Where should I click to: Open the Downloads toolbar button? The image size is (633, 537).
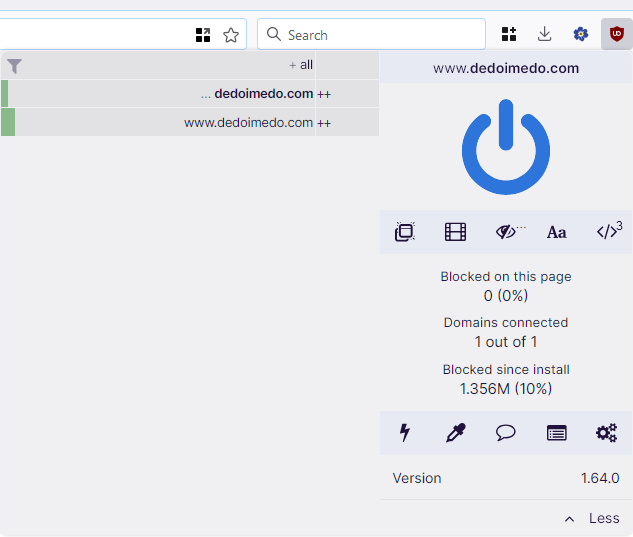pos(545,34)
